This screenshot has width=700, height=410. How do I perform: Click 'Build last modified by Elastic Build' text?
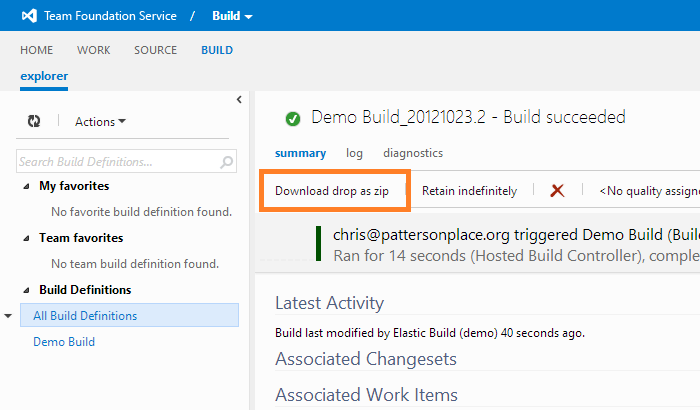(430, 333)
